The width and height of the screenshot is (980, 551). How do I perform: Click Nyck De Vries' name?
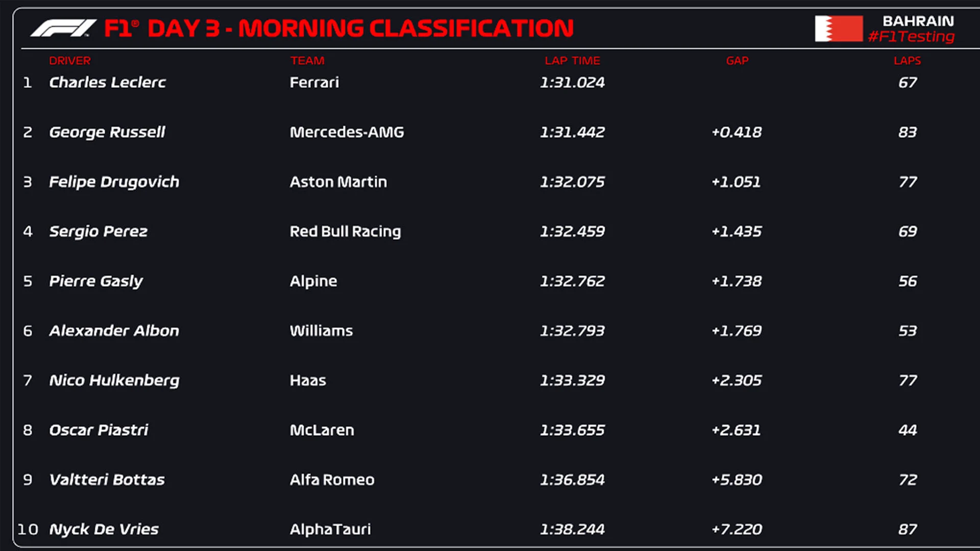(104, 530)
